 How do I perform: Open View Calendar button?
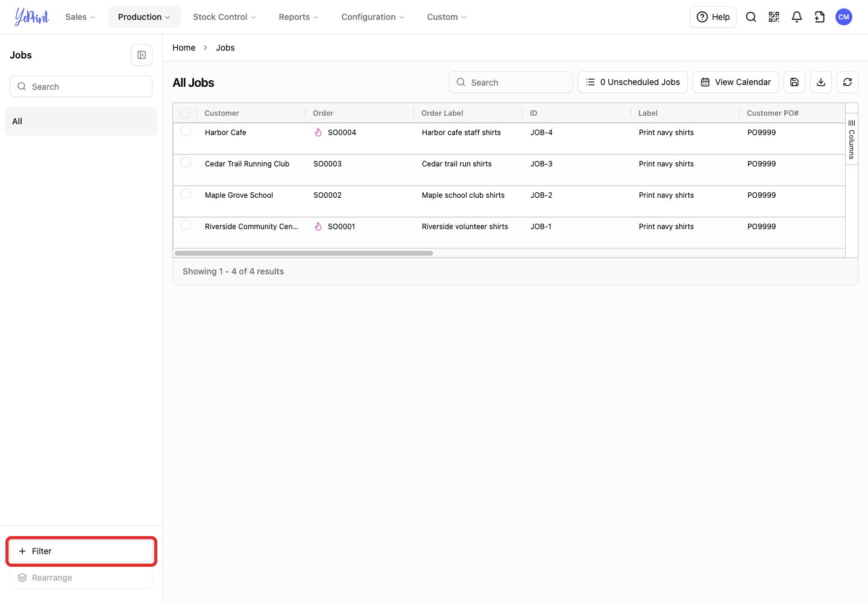tap(735, 82)
